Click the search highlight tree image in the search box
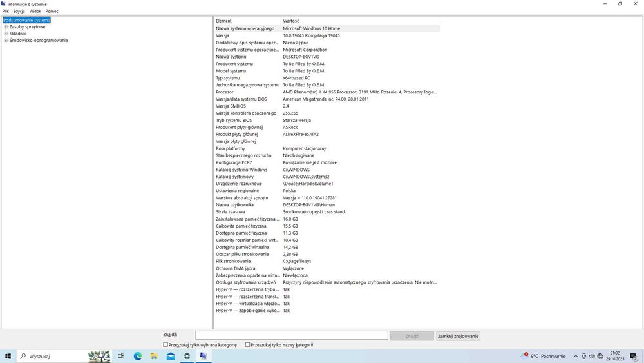The image size is (644, 363). coord(99,356)
